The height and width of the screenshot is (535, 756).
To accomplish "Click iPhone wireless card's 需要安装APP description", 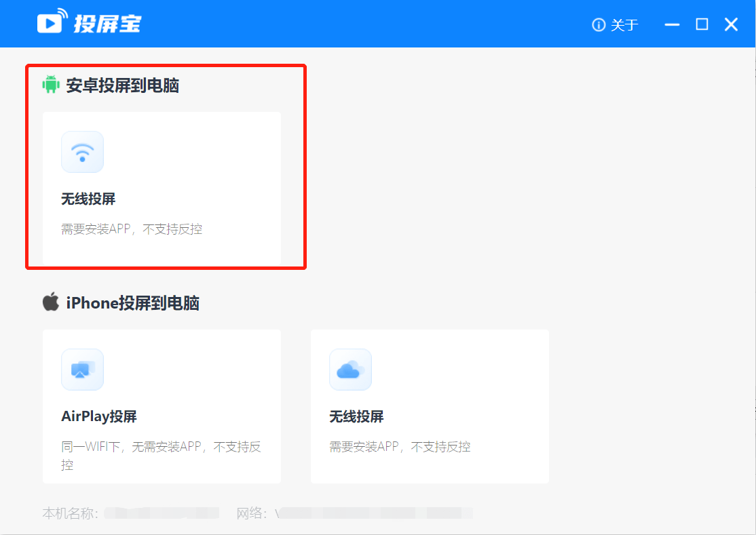I will pyautogui.click(x=400, y=447).
